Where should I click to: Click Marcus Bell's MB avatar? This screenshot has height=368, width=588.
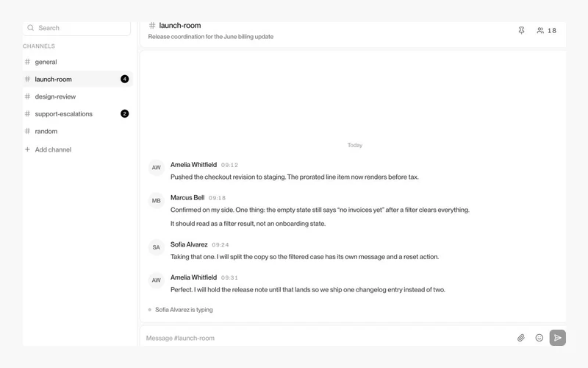click(x=157, y=200)
